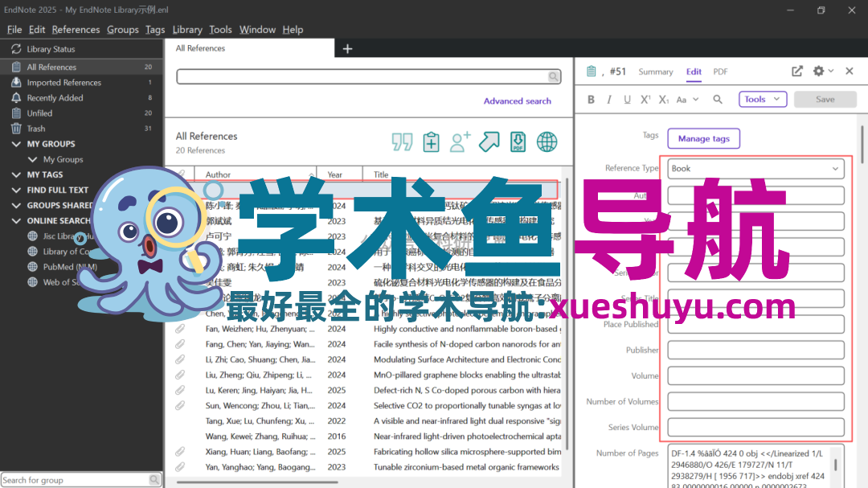868x488 pixels.
Task: Add a new tab with plus button
Action: tap(348, 49)
